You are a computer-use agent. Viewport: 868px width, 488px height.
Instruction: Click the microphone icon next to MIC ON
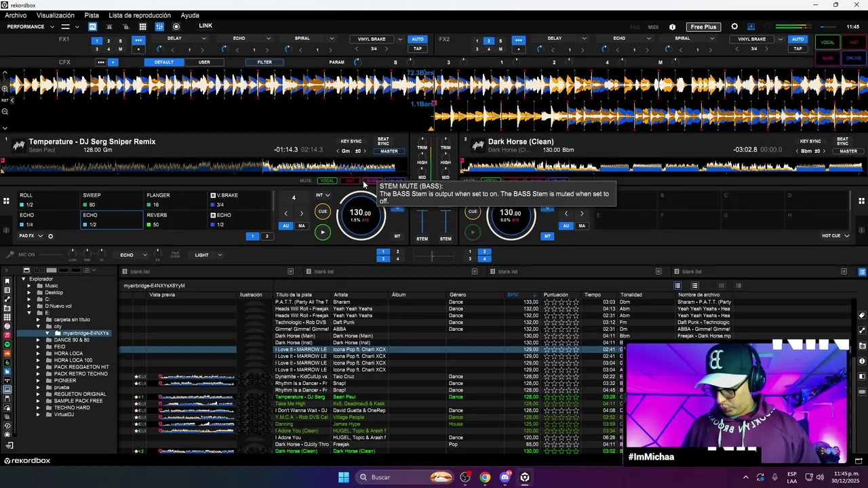pos(9,255)
